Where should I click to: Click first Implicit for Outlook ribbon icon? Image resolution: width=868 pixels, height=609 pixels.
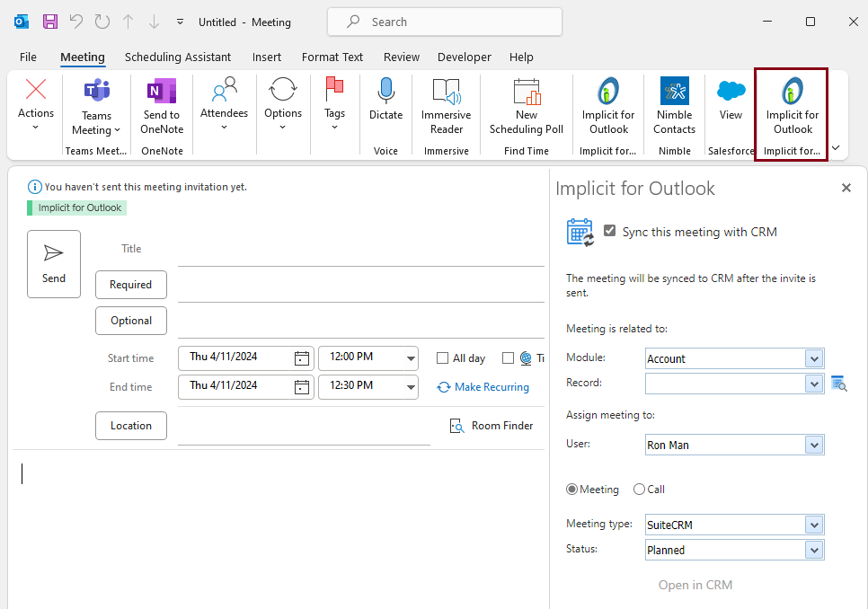[x=607, y=106]
